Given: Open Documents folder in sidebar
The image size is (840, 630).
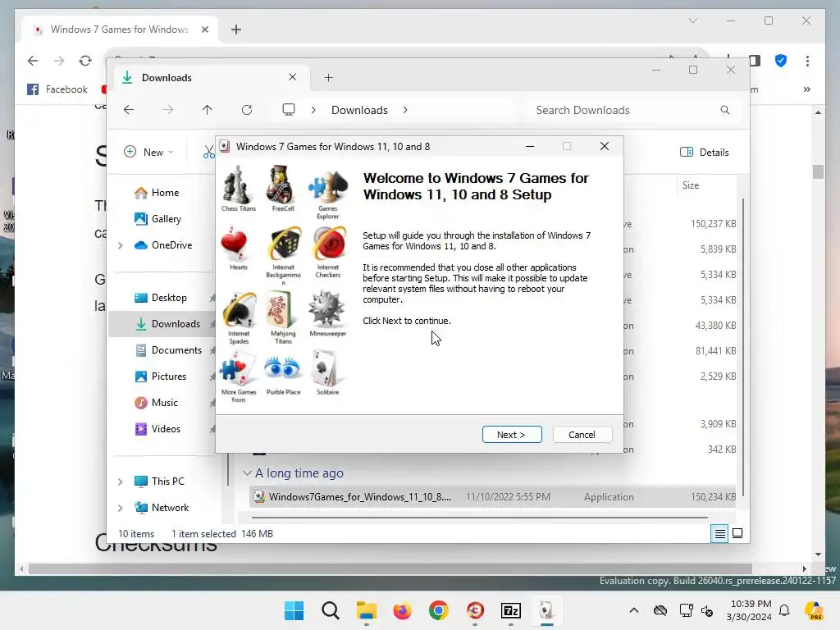Looking at the screenshot, I should pos(176,349).
